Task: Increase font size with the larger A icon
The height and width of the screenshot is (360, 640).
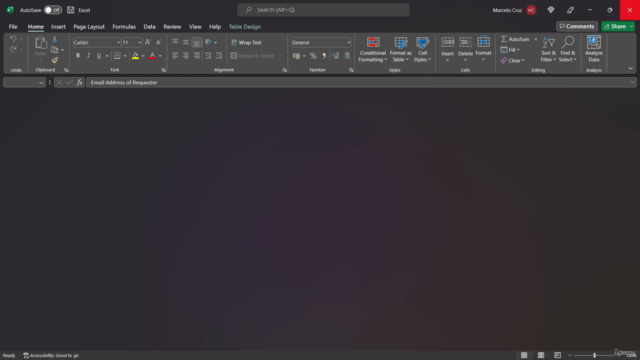Action: [x=148, y=42]
